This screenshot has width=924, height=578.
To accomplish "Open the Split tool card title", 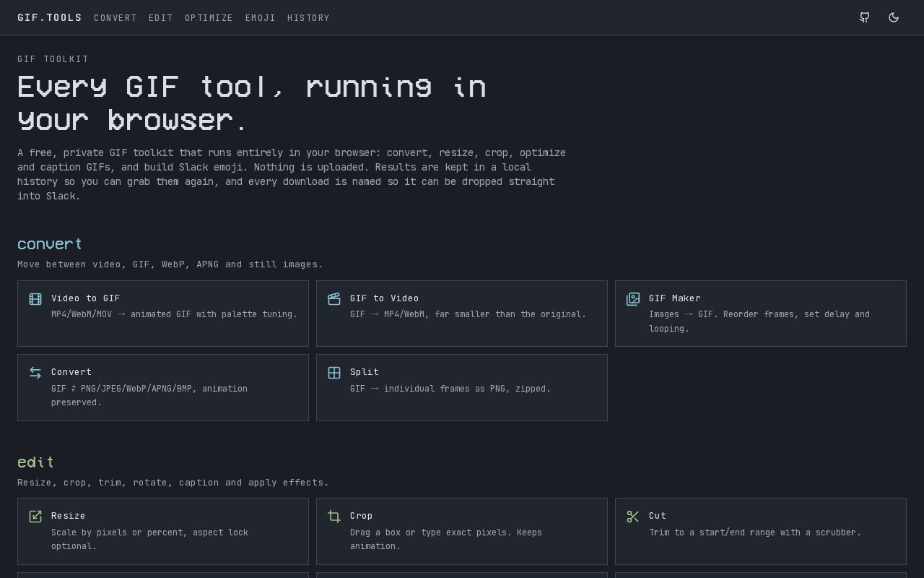I will [x=365, y=372].
